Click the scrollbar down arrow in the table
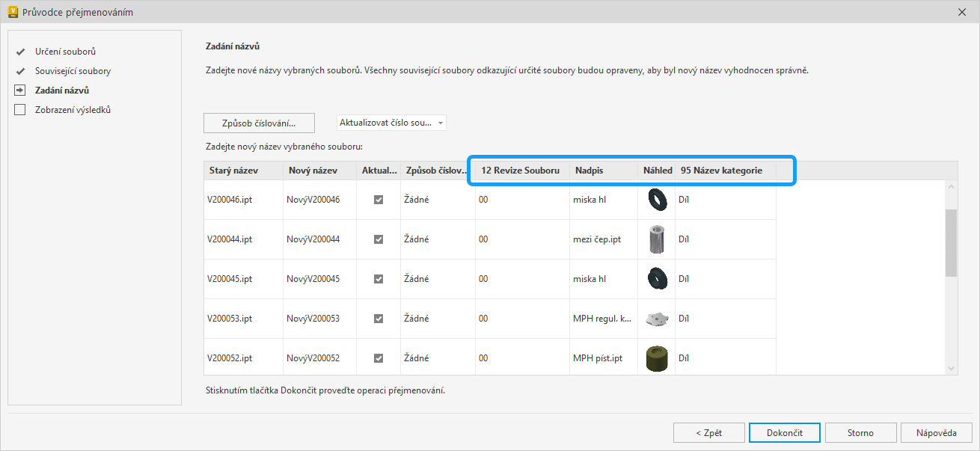This screenshot has height=451, width=980. tap(951, 368)
